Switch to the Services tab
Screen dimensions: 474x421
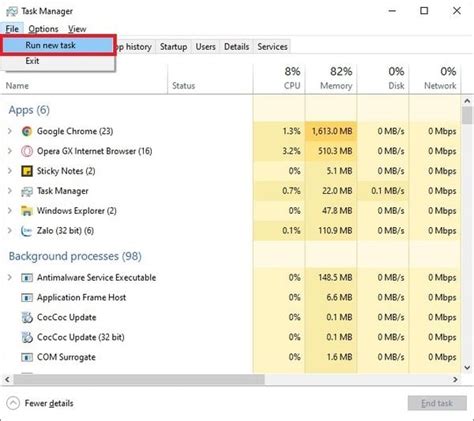272,47
